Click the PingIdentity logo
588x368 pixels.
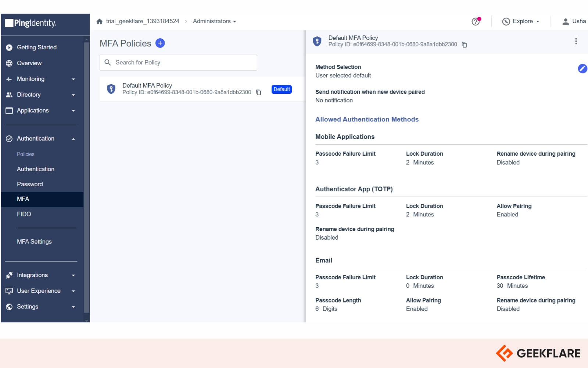coord(31,23)
